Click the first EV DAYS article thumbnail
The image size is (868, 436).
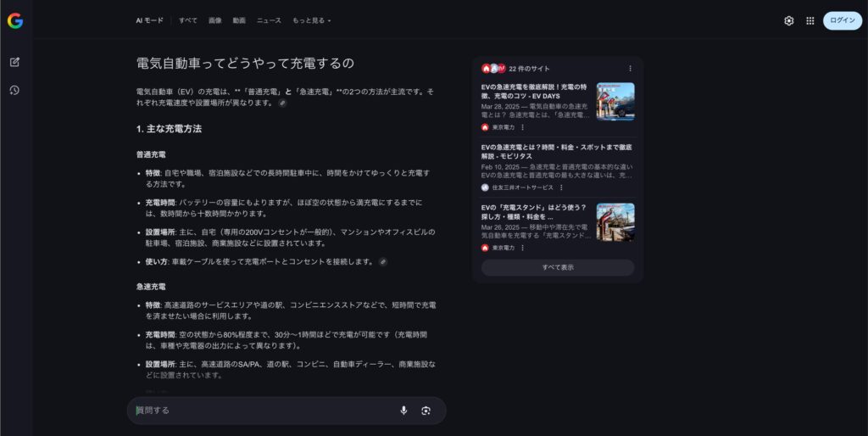tap(615, 101)
